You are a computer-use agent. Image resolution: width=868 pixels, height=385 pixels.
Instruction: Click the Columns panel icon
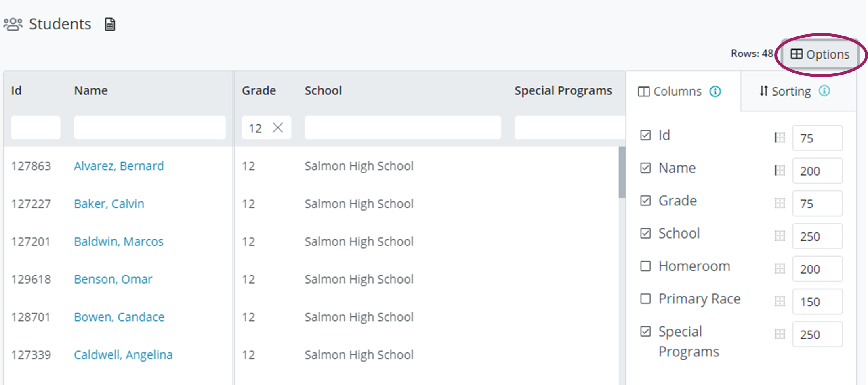coord(644,91)
